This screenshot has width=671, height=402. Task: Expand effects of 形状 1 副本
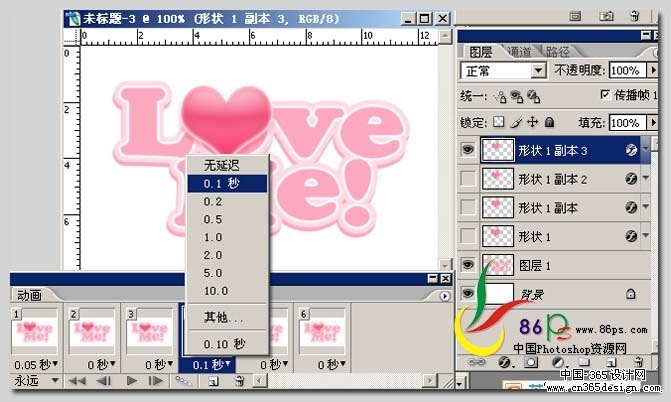pyautogui.click(x=645, y=206)
